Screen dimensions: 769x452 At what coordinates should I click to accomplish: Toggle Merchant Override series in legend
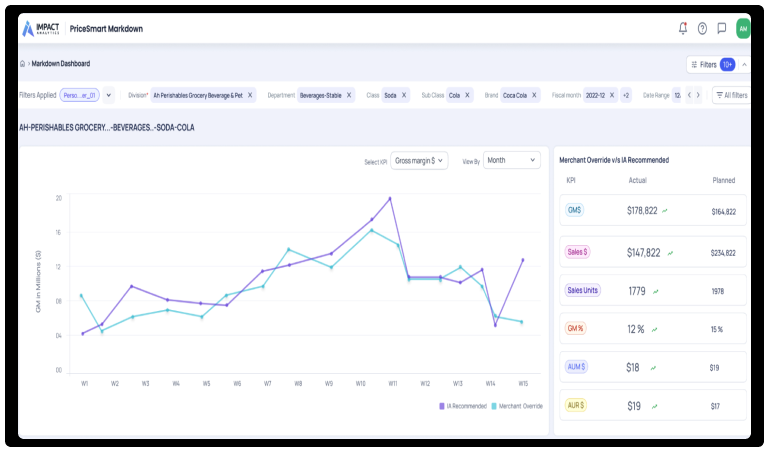(517, 406)
